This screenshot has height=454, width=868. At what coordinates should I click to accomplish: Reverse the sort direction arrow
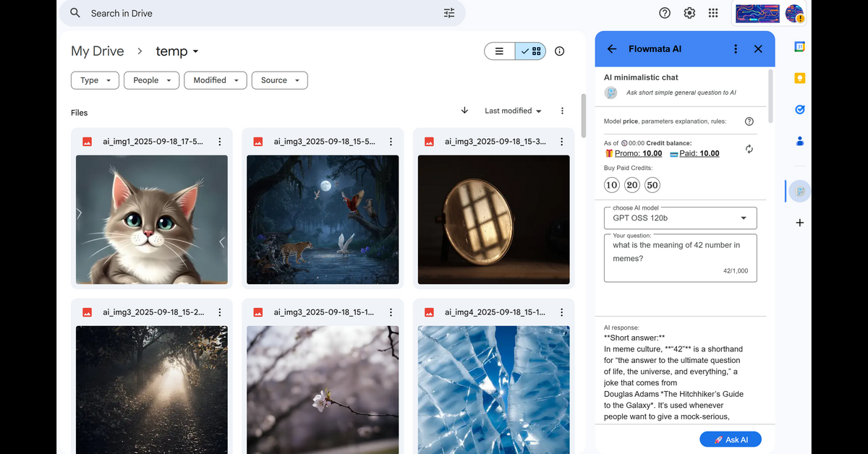pyautogui.click(x=464, y=111)
